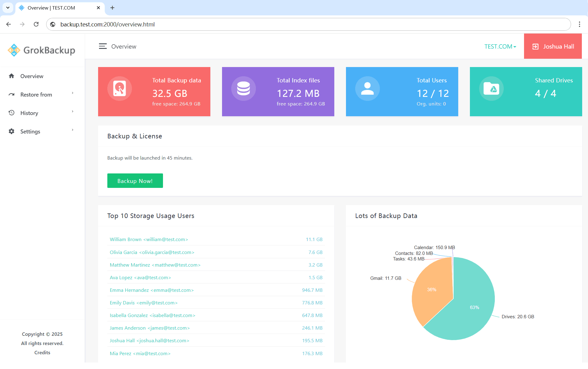588x369 pixels.
Task: Click the Shared Drives card
Action: click(526, 92)
